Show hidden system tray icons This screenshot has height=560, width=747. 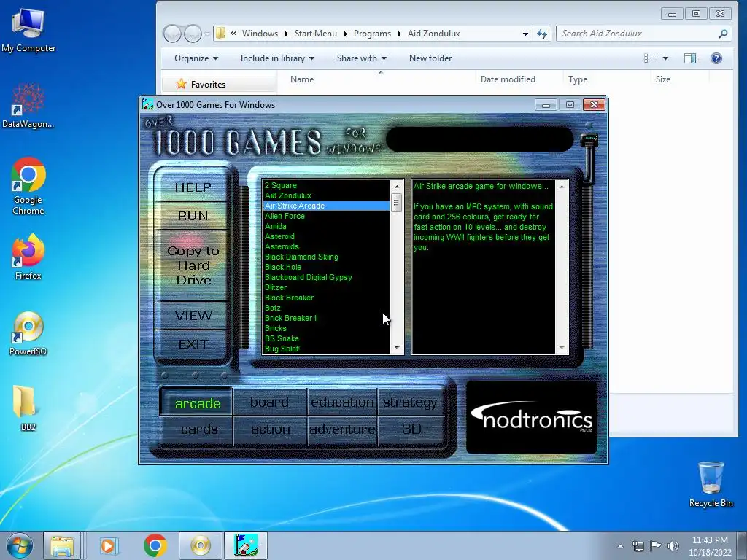click(x=620, y=546)
